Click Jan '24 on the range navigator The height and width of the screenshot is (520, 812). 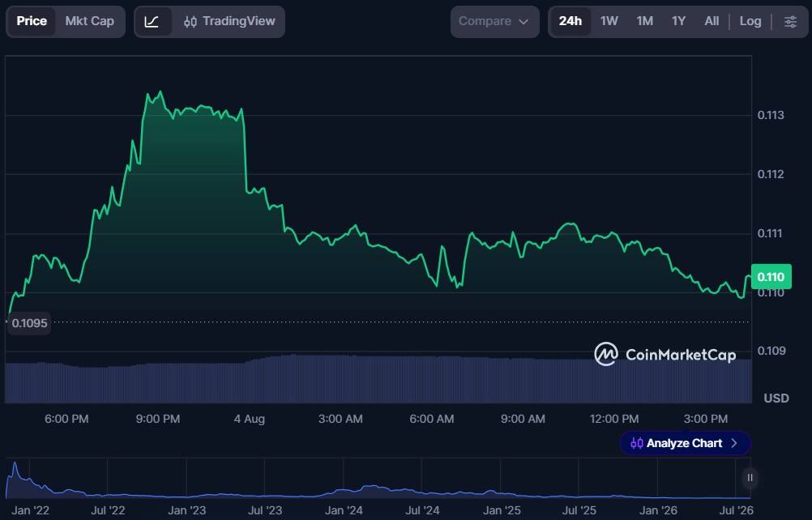[344, 511]
